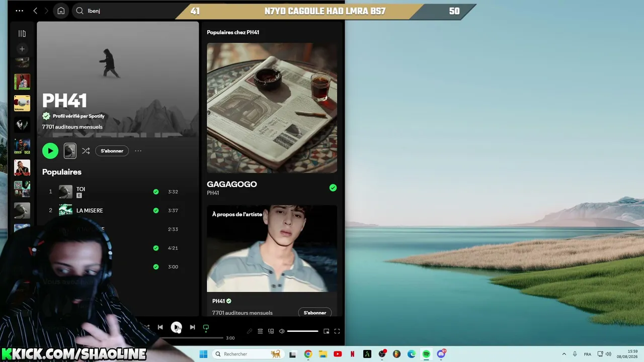
Task: Open the volume icon in the system tray
Action: pos(608,354)
